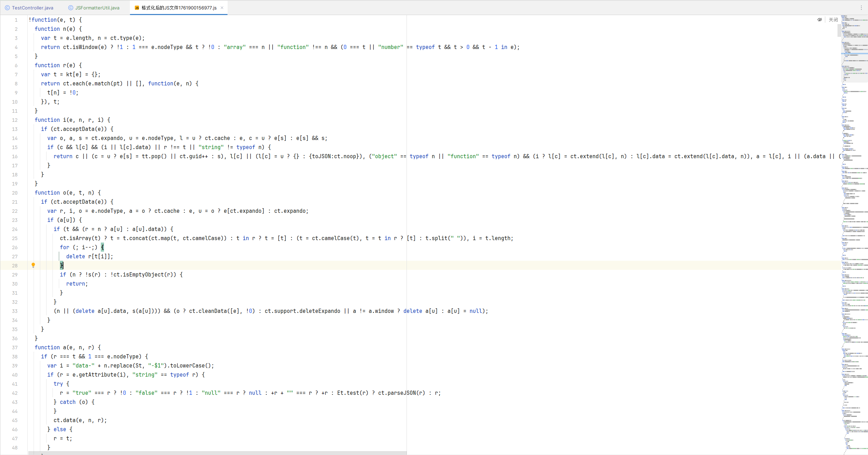This screenshot has width=868, height=455.
Task: Toggle the crossed-out eye icon
Action: [820, 20]
